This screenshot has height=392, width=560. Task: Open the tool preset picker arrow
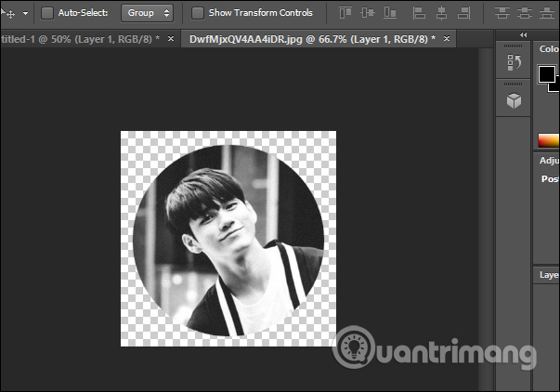(x=25, y=14)
